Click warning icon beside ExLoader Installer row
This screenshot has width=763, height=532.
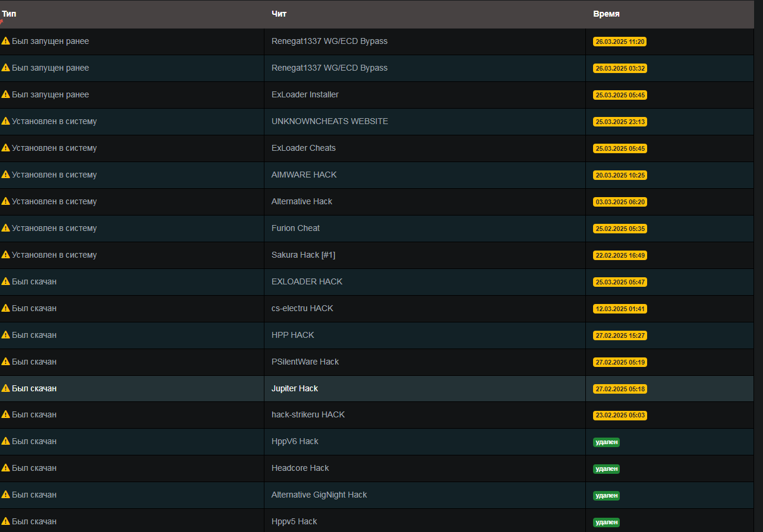coord(6,94)
